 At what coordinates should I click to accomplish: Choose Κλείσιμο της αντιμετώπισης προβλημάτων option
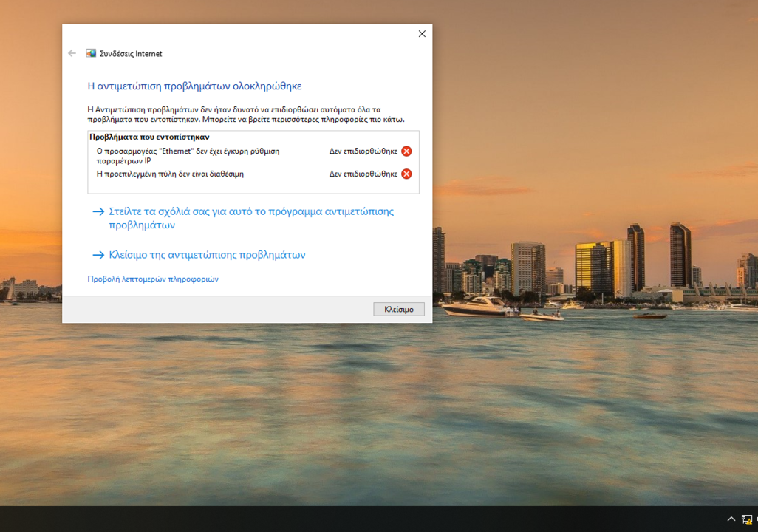click(x=207, y=255)
